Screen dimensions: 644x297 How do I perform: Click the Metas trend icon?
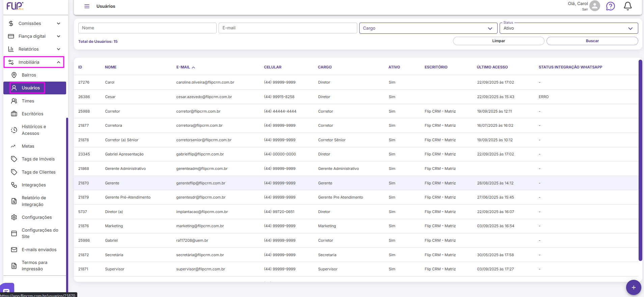[x=13, y=146]
